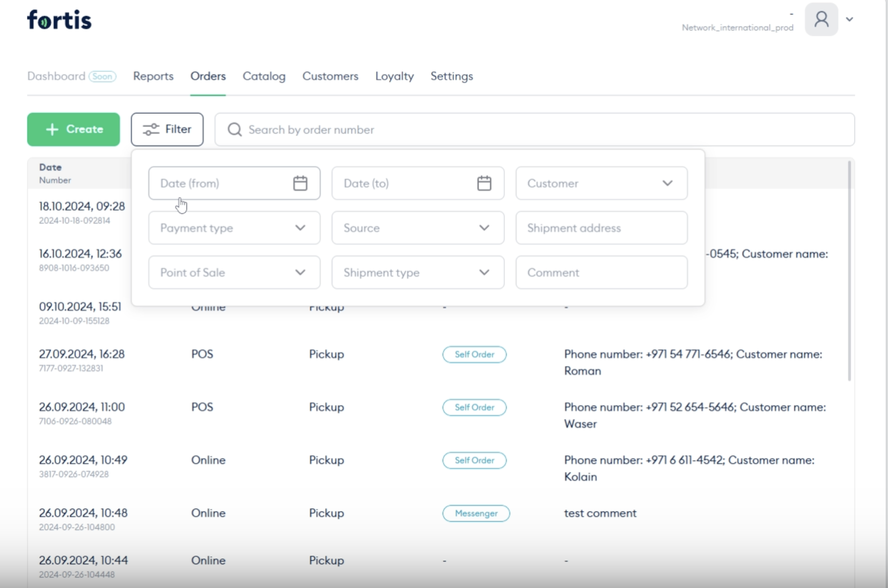Viewport: 888px width, 588px height.
Task: Click the magnifier search icon
Action: (235, 130)
